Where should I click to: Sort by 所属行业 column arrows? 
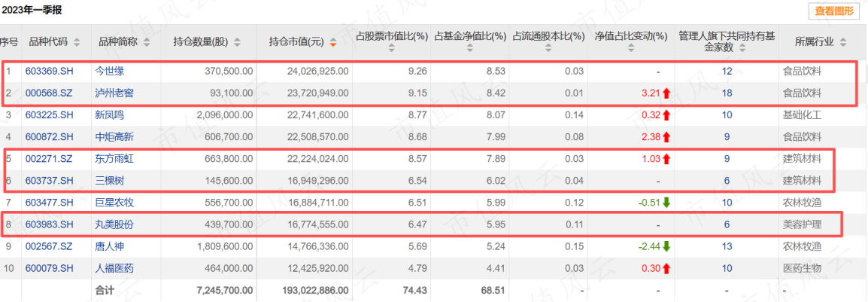(x=842, y=42)
